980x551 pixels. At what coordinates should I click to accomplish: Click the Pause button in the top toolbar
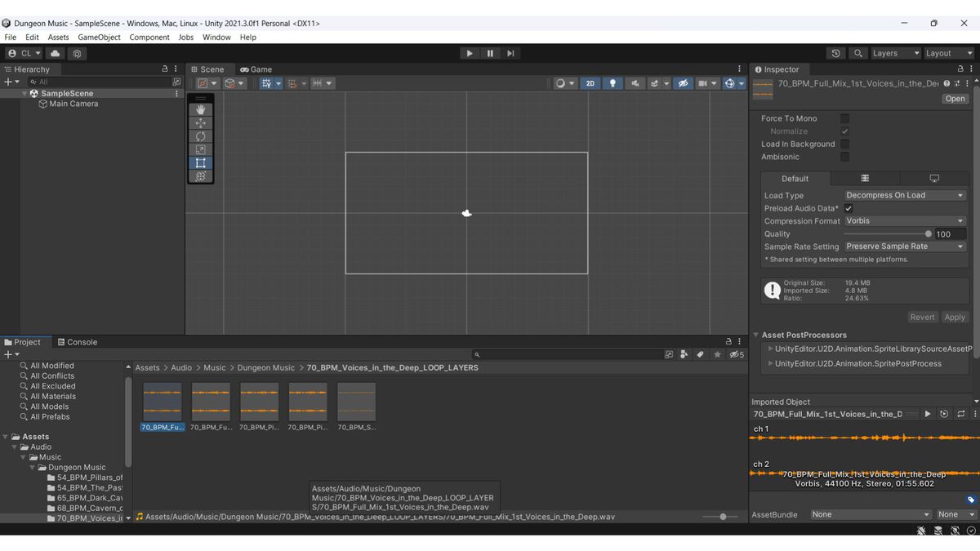(490, 53)
